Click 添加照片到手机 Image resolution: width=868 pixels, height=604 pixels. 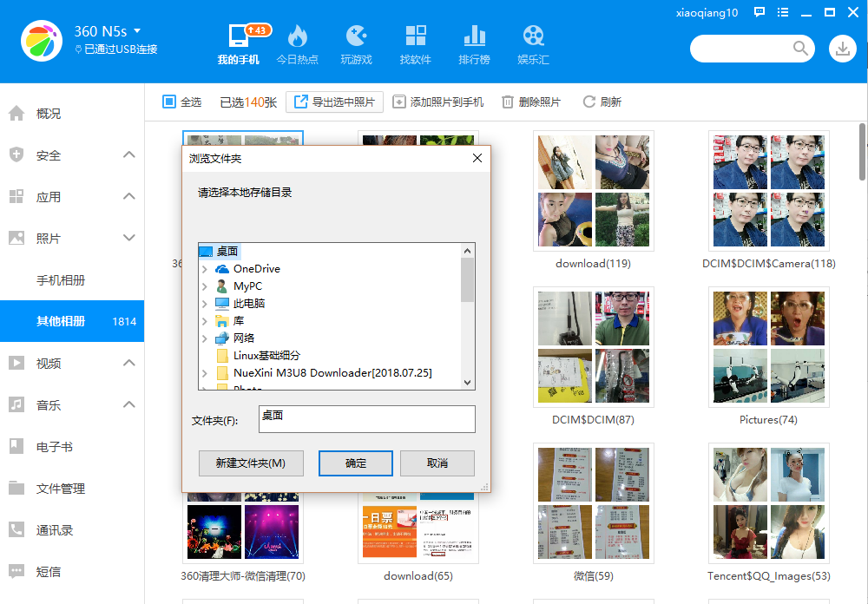click(437, 102)
